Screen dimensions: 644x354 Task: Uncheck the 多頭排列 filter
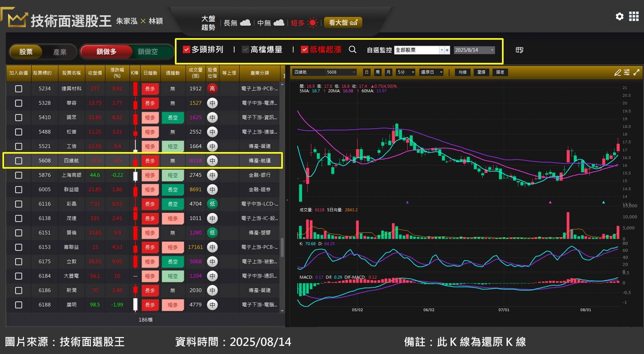(x=187, y=49)
